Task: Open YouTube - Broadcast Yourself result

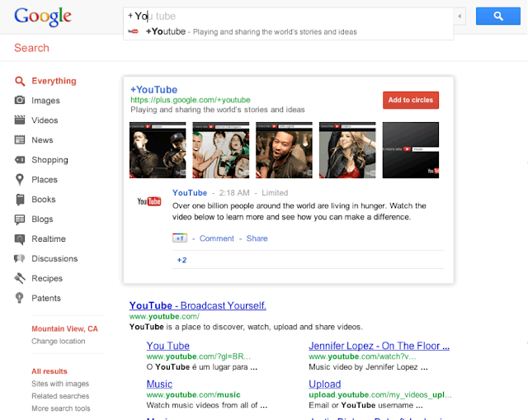Action: pyautogui.click(x=198, y=305)
